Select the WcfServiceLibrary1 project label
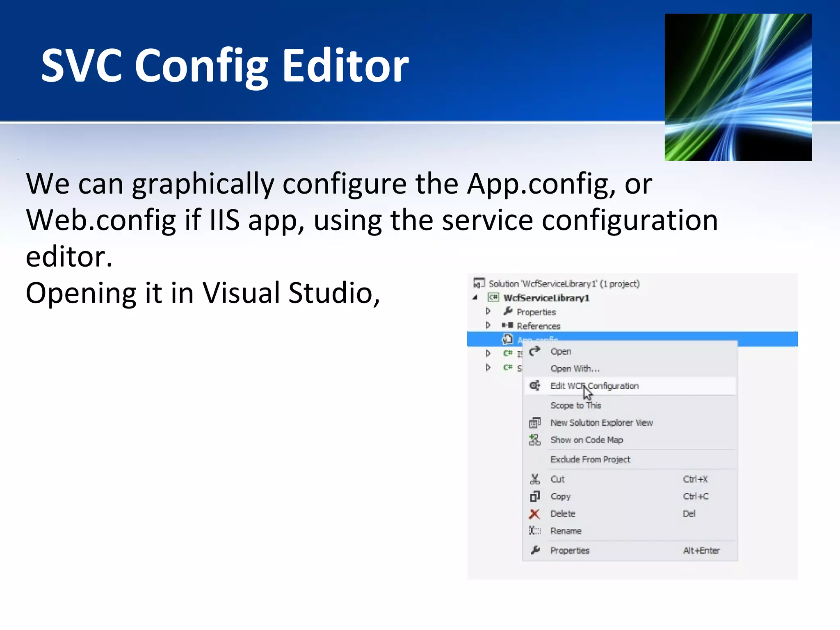Screen dimensions: 840x630 click(x=546, y=298)
